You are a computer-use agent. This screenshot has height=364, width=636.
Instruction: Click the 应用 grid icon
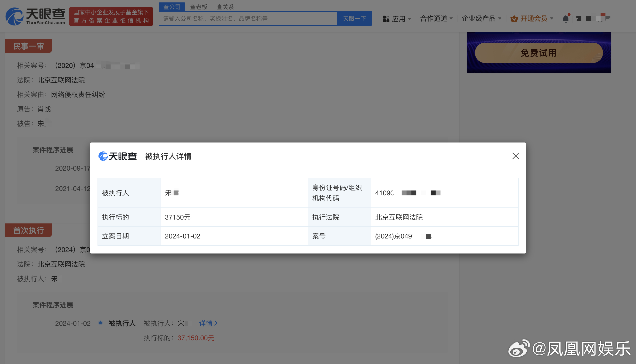click(x=386, y=19)
